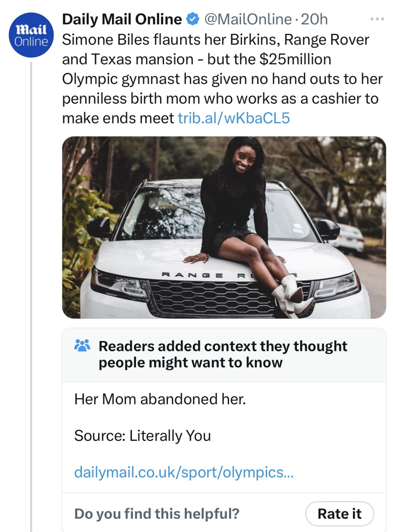This screenshot has width=393, height=532.
Task: Open Daily Mail Online profile avatar
Action: (x=31, y=35)
